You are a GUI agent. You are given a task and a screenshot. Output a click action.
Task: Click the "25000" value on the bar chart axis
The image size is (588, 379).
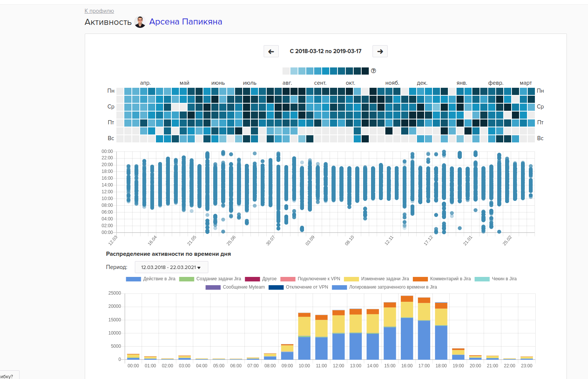115,293
